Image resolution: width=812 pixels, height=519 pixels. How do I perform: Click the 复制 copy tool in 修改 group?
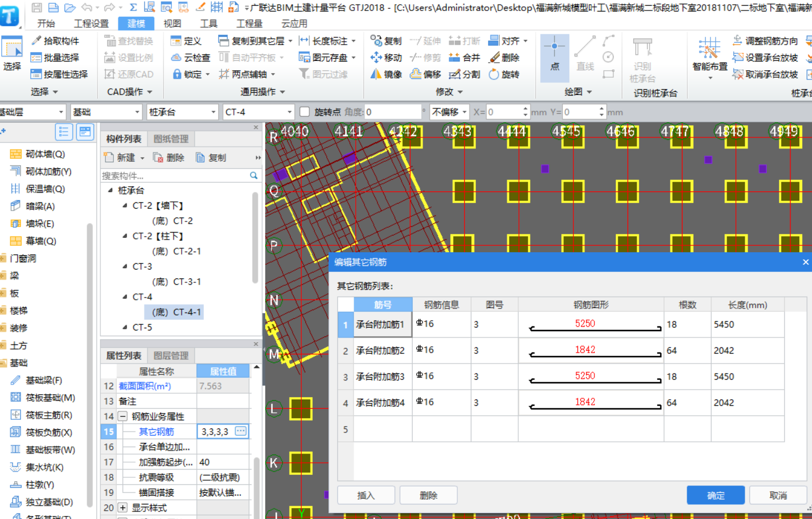click(x=386, y=41)
